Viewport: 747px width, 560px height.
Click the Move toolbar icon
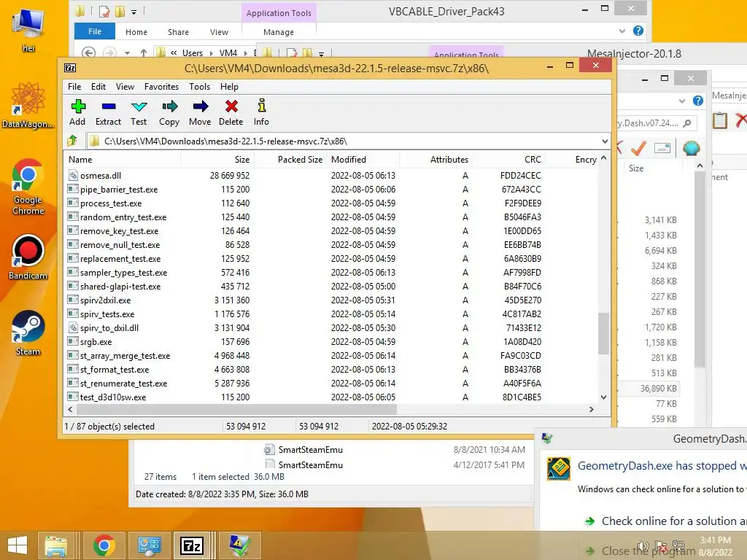coord(200,112)
